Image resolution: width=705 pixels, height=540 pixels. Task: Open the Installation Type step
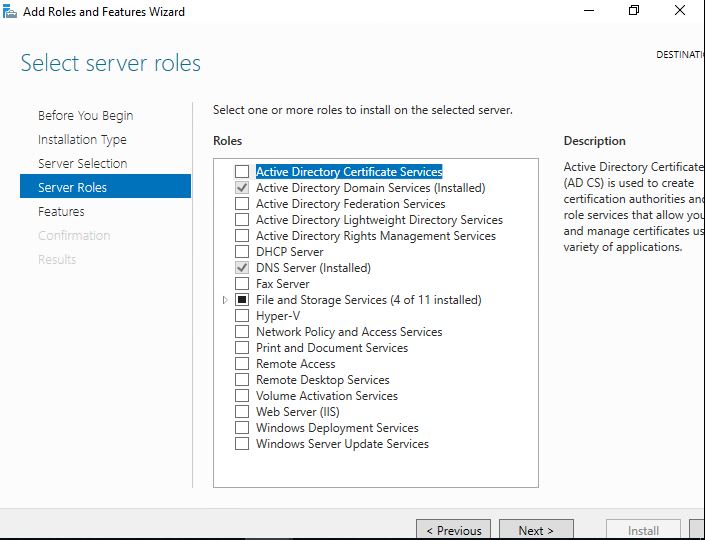82,139
